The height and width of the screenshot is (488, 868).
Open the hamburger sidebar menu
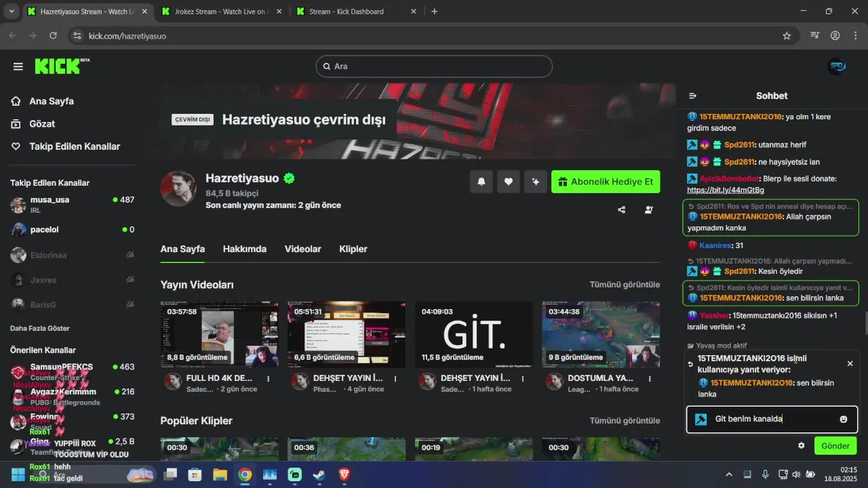tap(18, 66)
